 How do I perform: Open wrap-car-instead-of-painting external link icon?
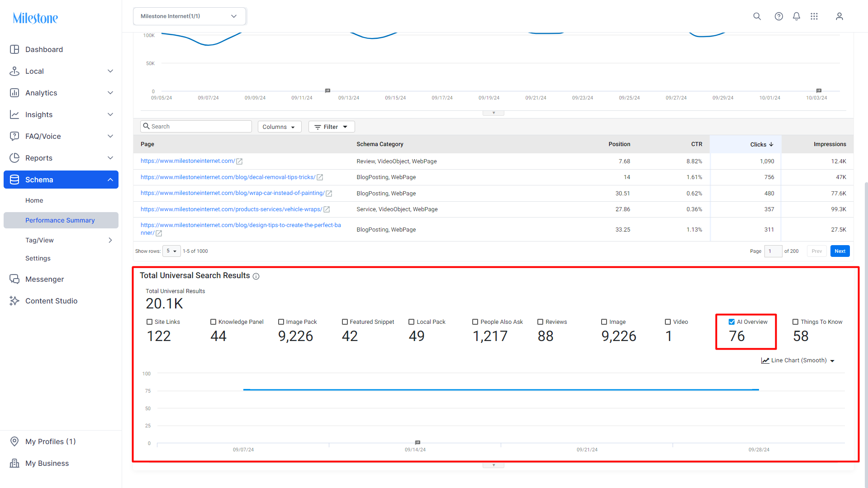pos(329,194)
